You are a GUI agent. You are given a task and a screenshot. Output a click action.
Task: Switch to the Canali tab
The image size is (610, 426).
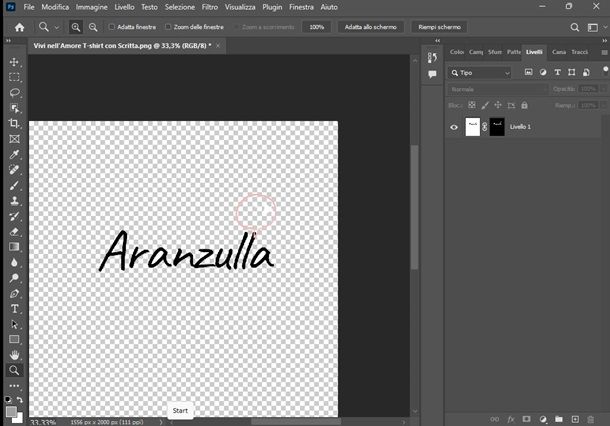559,52
